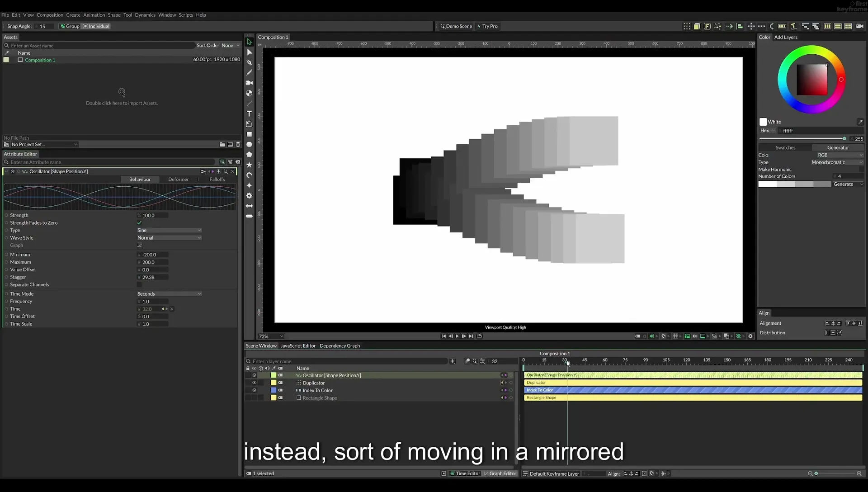Select the Pencil drawing tool
The image size is (868, 492).
tap(249, 72)
